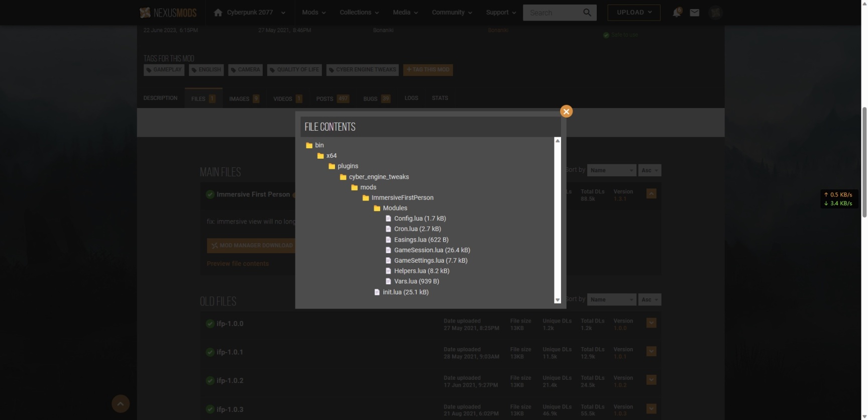Screen dimensions: 868x420
Task: Click the scroll-to-top arrow button
Action: click(121, 403)
